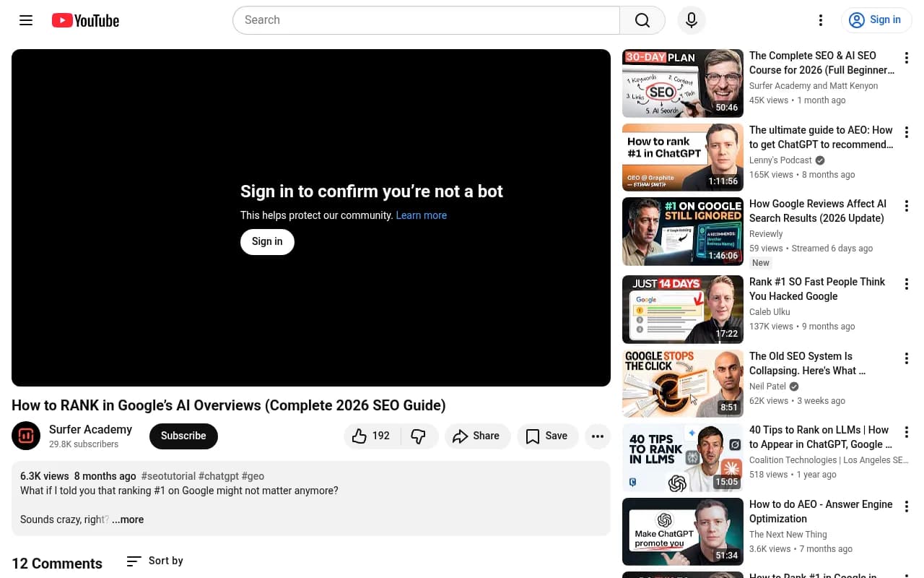Screen dimensions: 924x578
Task: Click the video title How to RANK heading
Action: [x=229, y=405]
